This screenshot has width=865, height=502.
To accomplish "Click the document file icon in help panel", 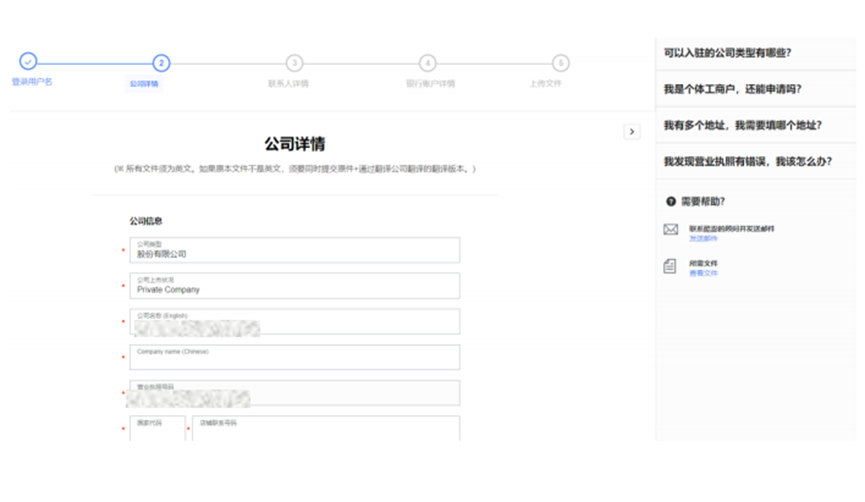I will click(670, 266).
